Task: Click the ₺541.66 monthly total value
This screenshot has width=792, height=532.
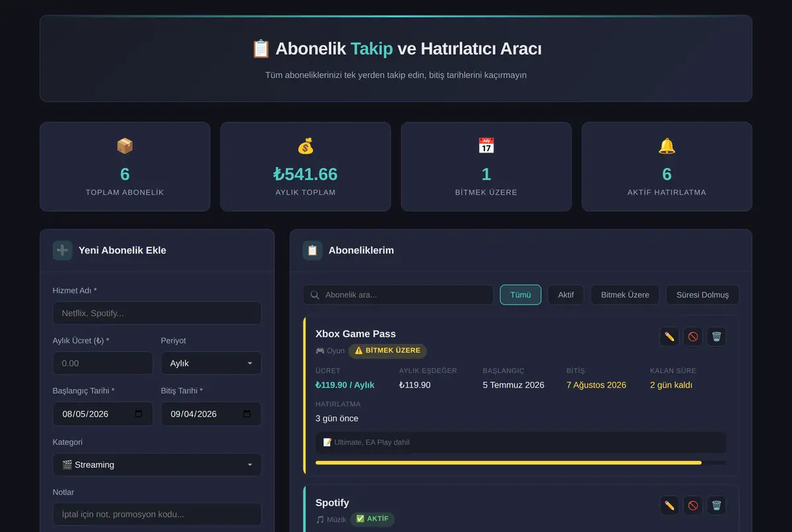Action: coord(306,174)
